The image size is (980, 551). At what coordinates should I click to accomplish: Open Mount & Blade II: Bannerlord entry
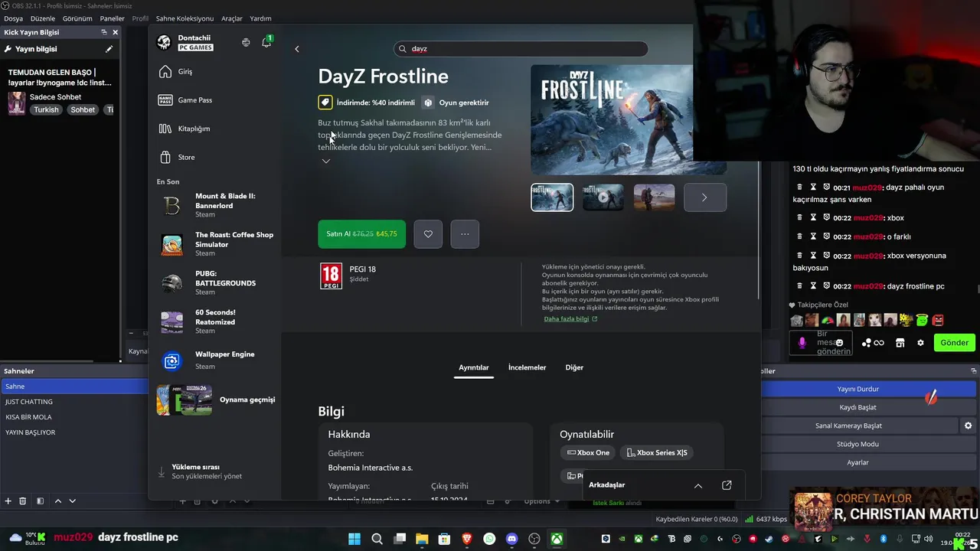click(217, 205)
